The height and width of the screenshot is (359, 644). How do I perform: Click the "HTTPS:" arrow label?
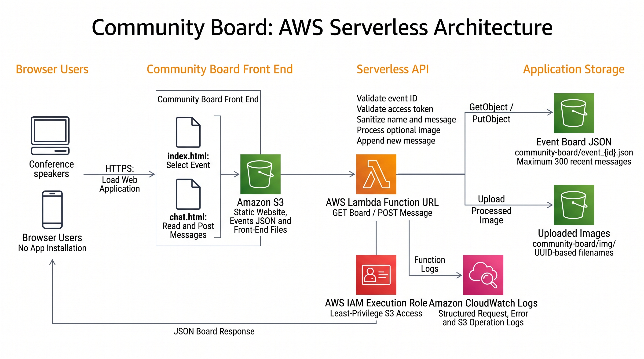click(x=120, y=168)
